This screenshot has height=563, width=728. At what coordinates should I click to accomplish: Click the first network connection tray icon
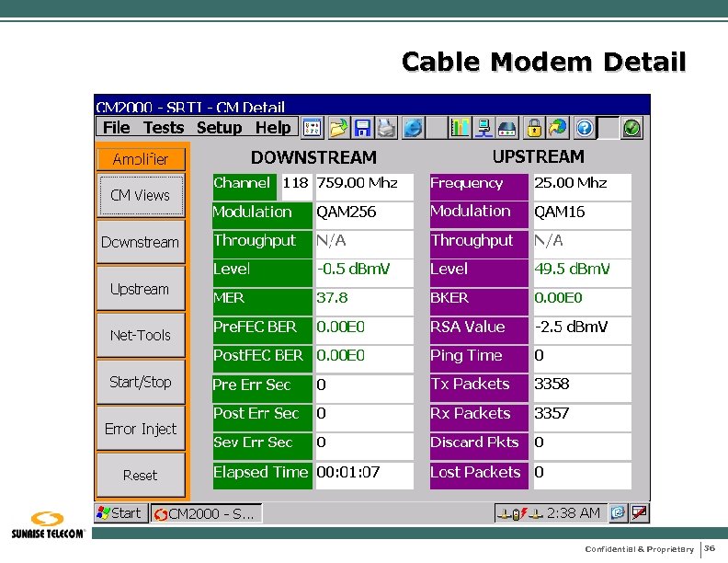point(505,514)
